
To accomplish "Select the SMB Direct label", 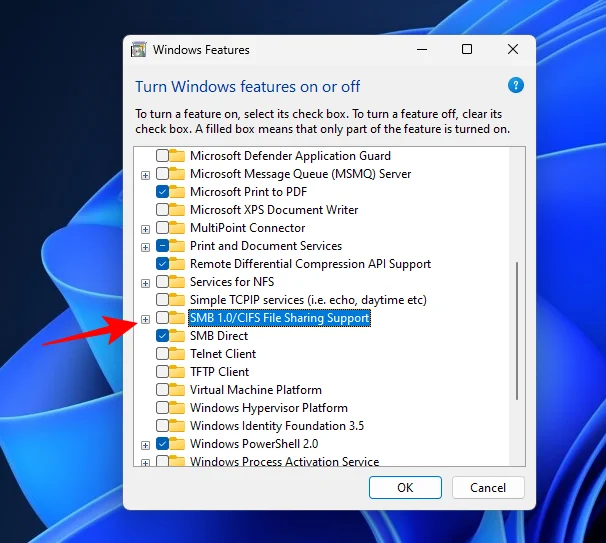I will pos(219,335).
